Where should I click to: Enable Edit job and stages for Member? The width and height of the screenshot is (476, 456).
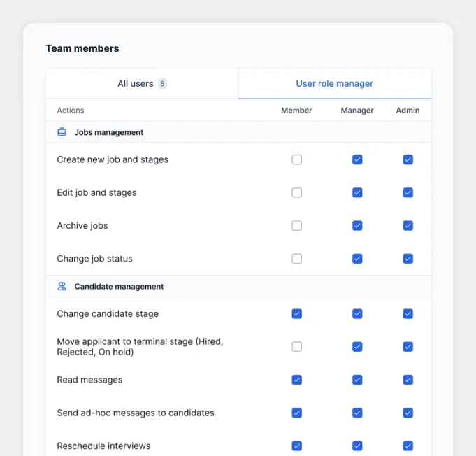pos(297,192)
